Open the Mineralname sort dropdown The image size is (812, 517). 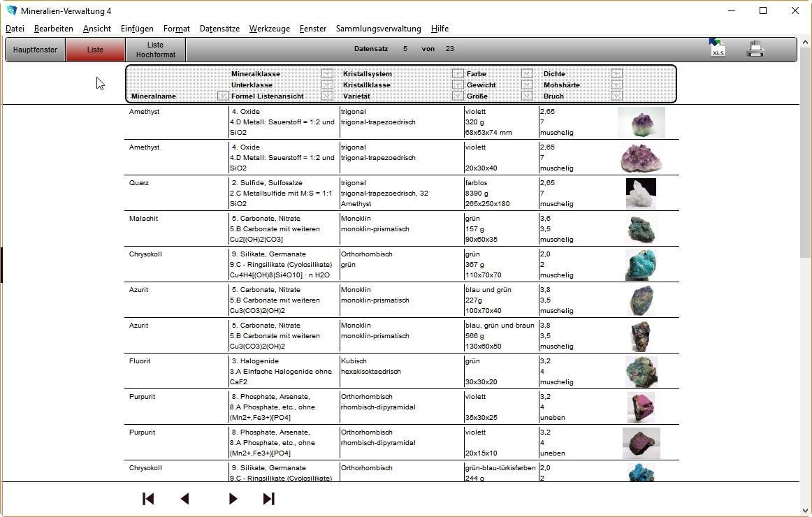tap(222, 96)
